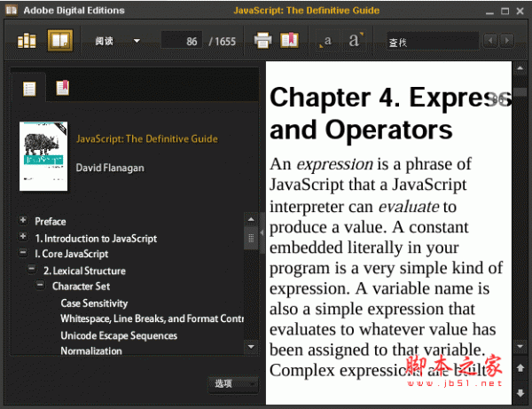This screenshot has width=532, height=409.
Task: Open the Bookmarks panel tab
Action: tap(62, 88)
